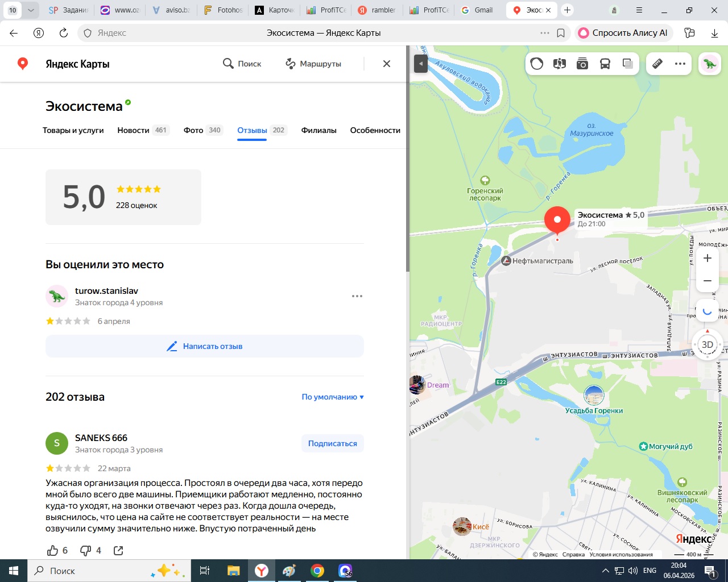Click the Усадьба Горенки map marker
728x582 pixels.
pyautogui.click(x=594, y=395)
